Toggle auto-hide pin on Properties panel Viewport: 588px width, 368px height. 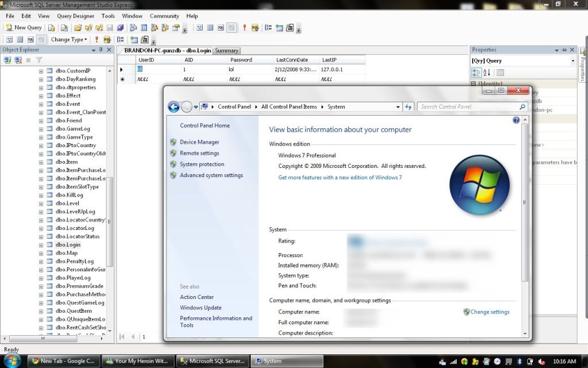click(564, 50)
